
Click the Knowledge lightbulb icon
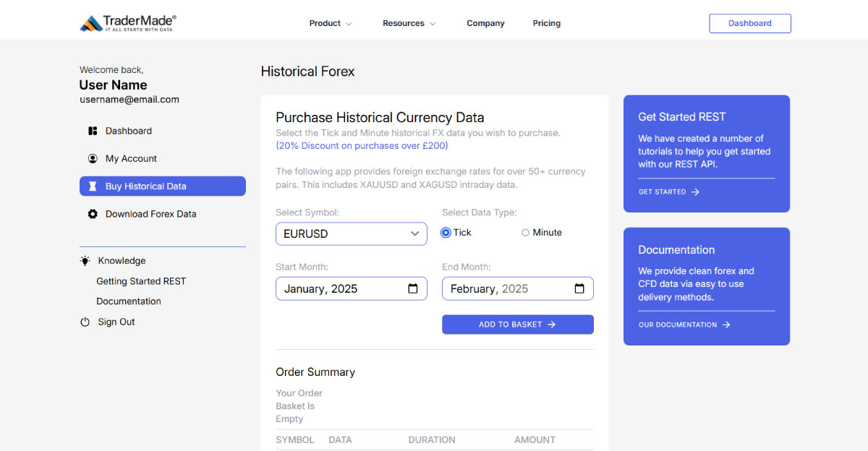tap(85, 261)
